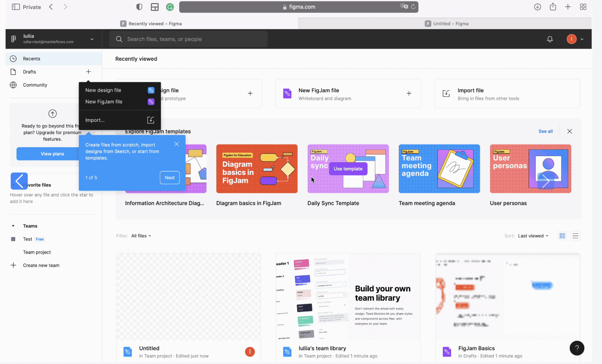
Task: Switch files to grid view layout
Action: click(562, 236)
